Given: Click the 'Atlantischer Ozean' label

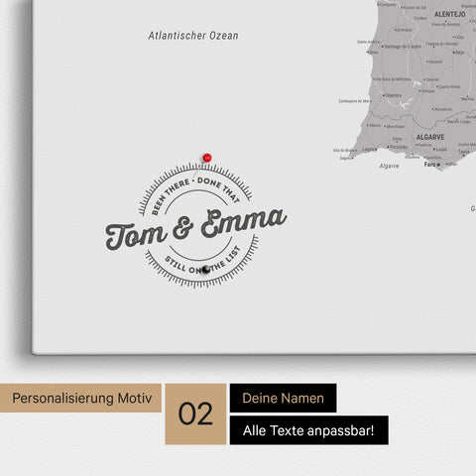Looking at the screenshot, I should [193, 36].
